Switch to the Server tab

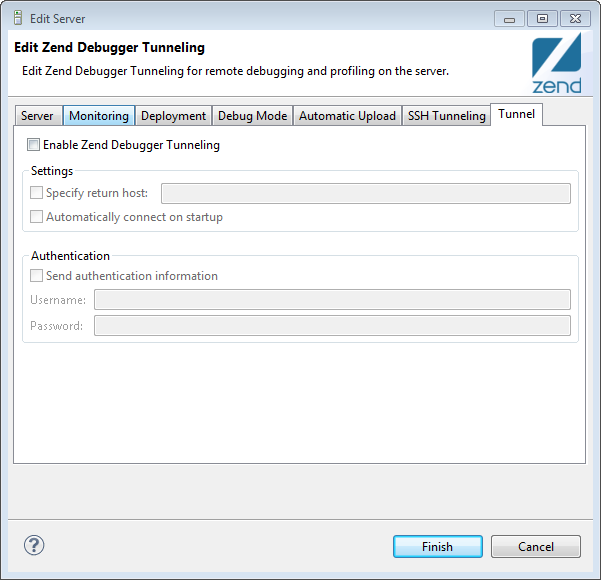coord(38,115)
